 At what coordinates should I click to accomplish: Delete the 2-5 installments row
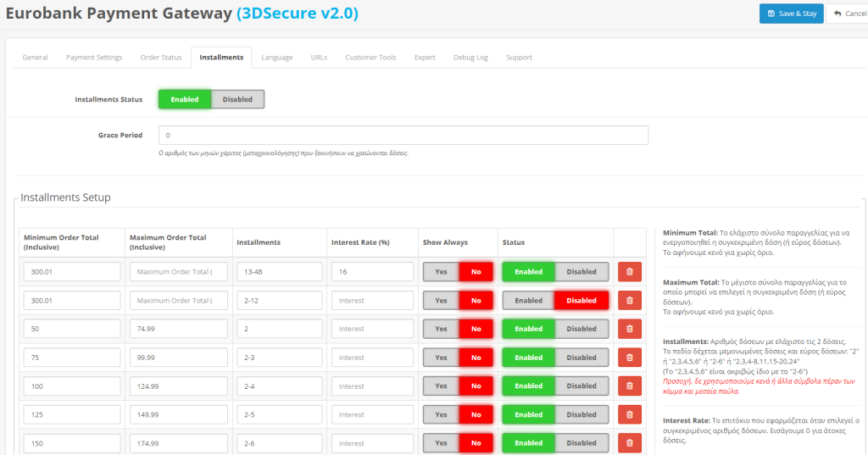click(630, 414)
